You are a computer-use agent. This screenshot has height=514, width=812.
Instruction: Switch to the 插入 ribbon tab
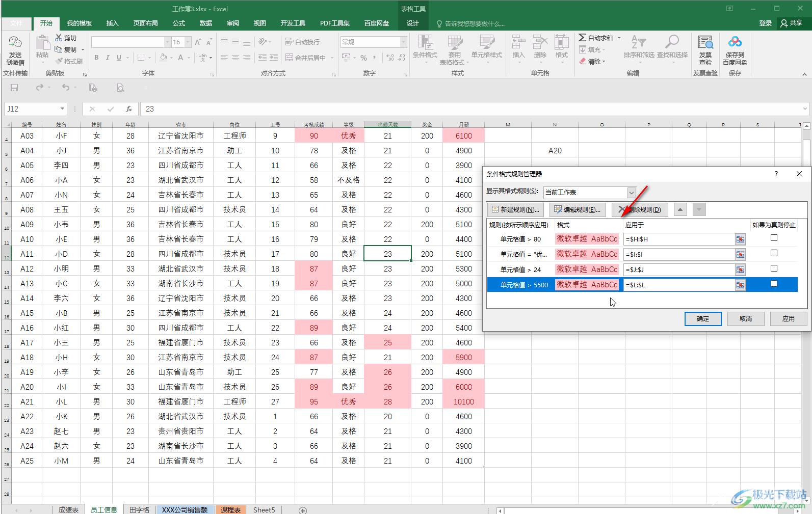(112, 23)
